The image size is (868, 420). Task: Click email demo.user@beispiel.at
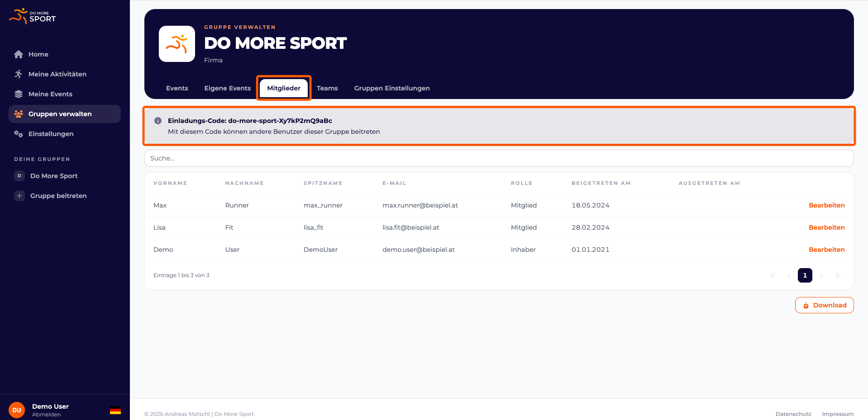point(418,250)
